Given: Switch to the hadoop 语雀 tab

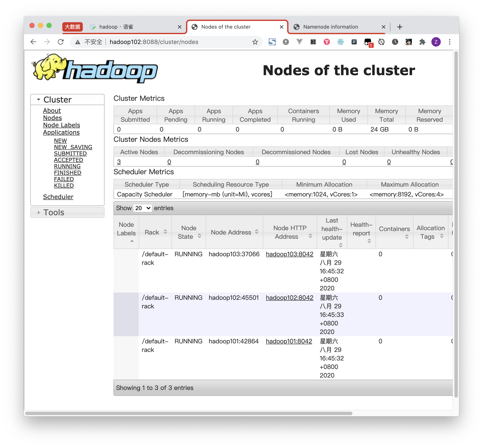Looking at the screenshot, I should coord(116,27).
